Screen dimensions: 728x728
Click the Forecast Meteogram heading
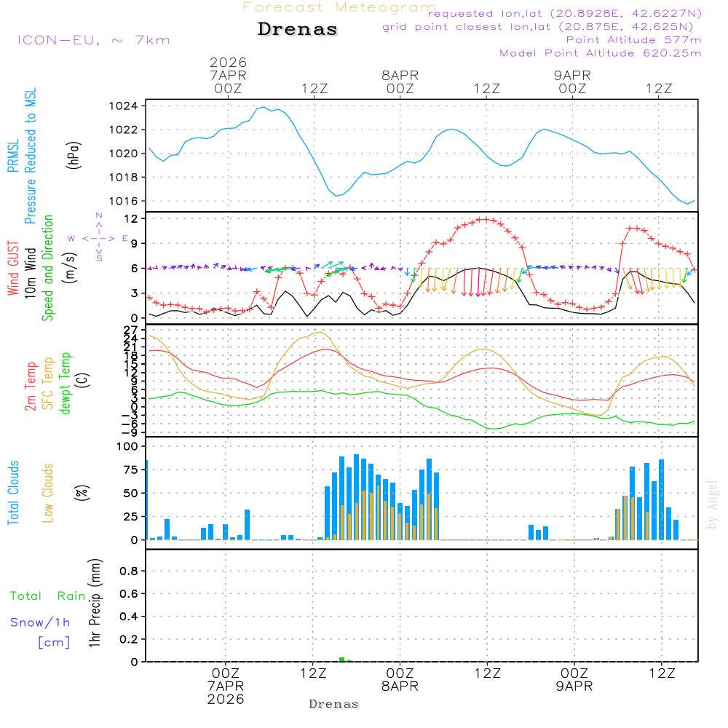coord(339,7)
